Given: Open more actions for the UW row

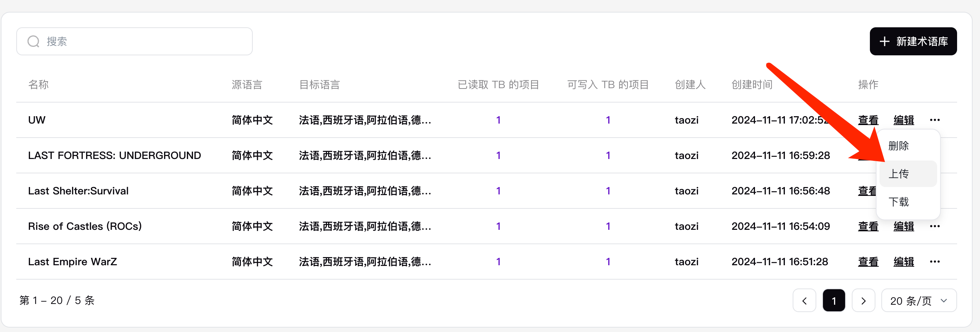Looking at the screenshot, I should point(934,120).
